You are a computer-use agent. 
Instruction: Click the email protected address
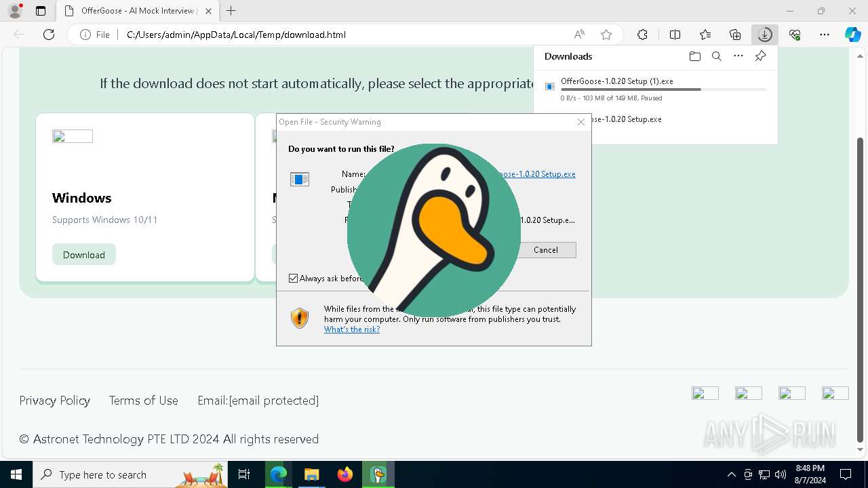[274, 401]
